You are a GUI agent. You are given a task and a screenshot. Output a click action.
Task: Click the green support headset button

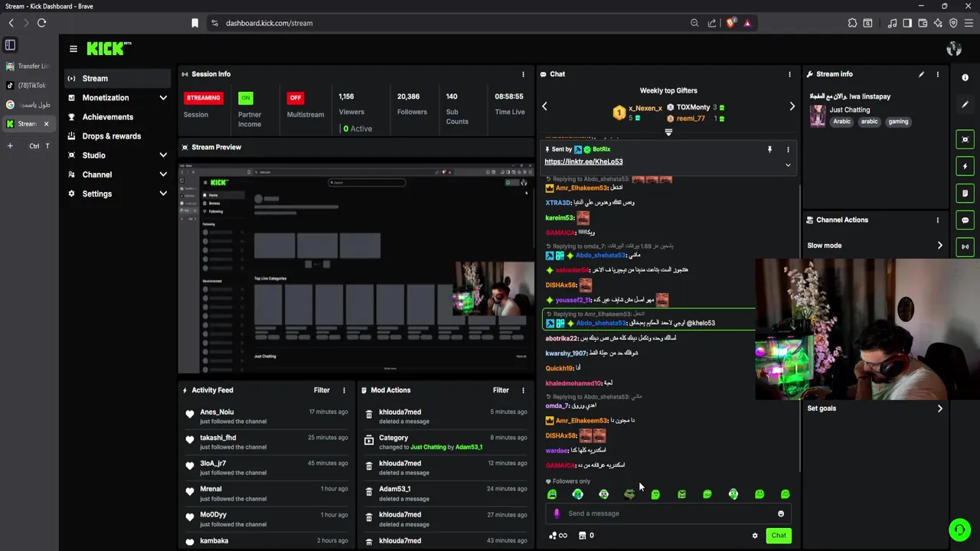[x=959, y=530]
